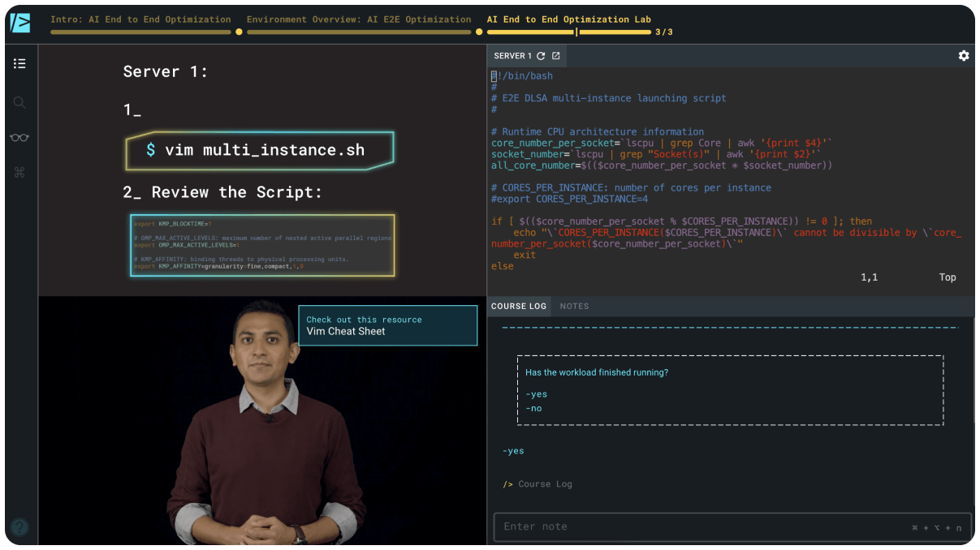Open search via the magnifier sidebar icon
Image resolution: width=980 pixels, height=550 pixels.
point(19,102)
